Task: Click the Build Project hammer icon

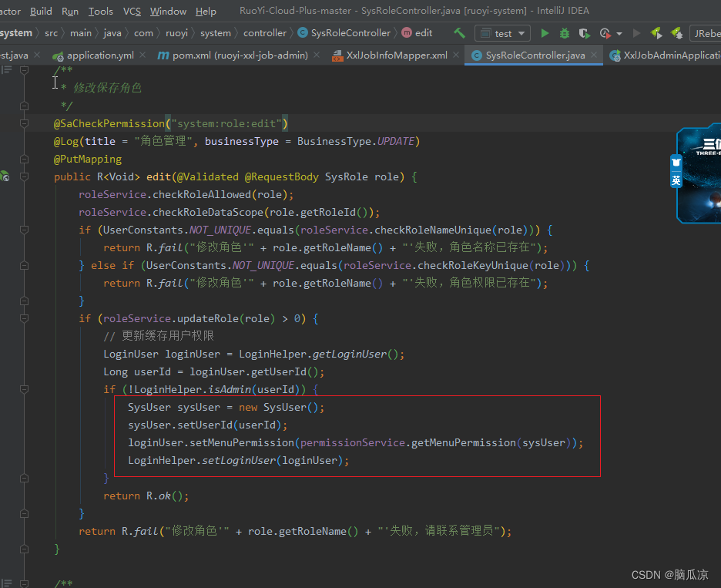Action: (459, 33)
